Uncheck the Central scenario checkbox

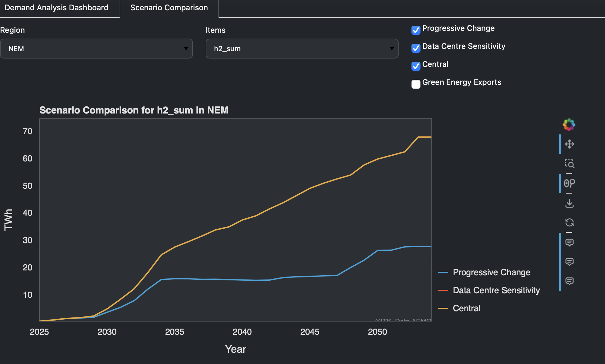click(x=416, y=66)
